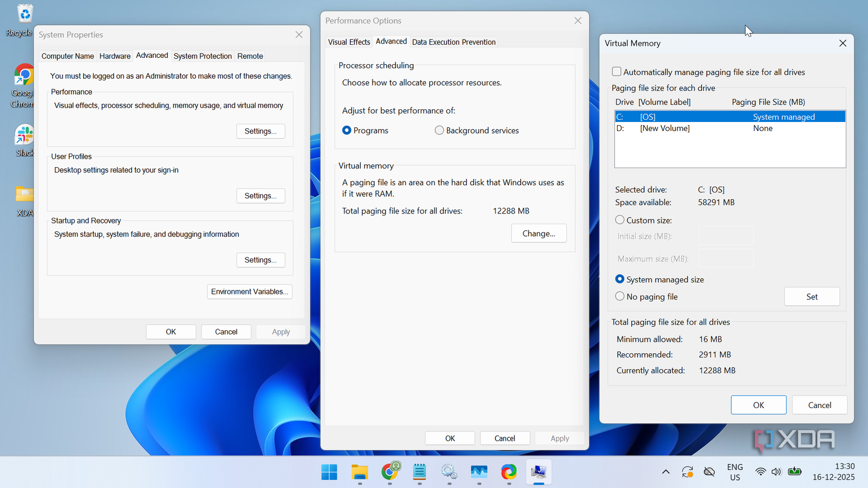Image resolution: width=868 pixels, height=488 pixels.
Task: Expand hidden icons in the system tray
Action: tap(665, 472)
